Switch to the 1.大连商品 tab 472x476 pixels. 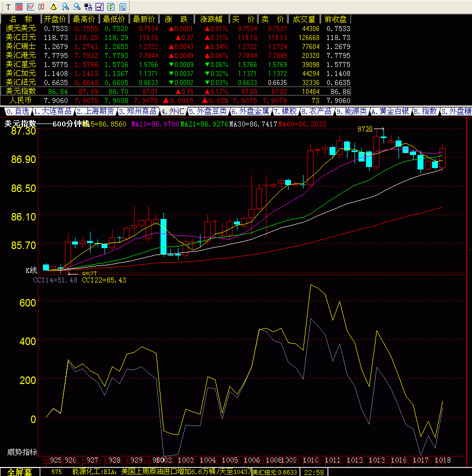pyautogui.click(x=52, y=111)
